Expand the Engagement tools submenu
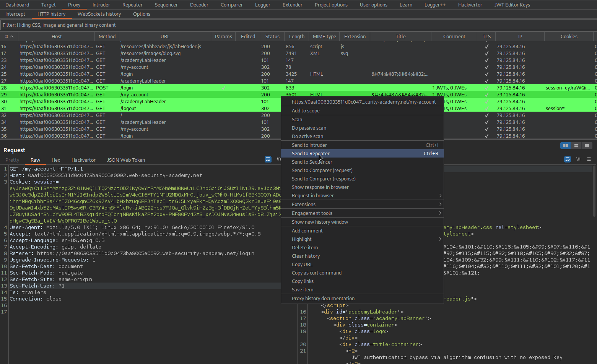The height and width of the screenshot is (364, 597). 440,213
